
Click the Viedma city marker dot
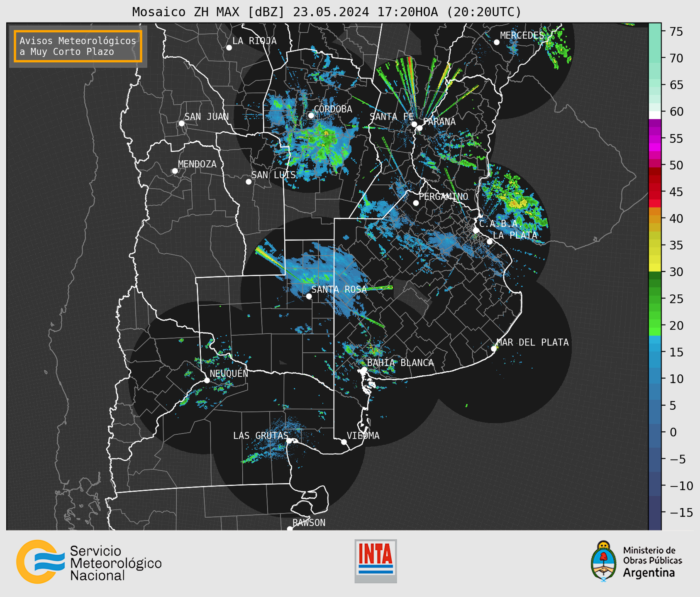tap(344, 442)
